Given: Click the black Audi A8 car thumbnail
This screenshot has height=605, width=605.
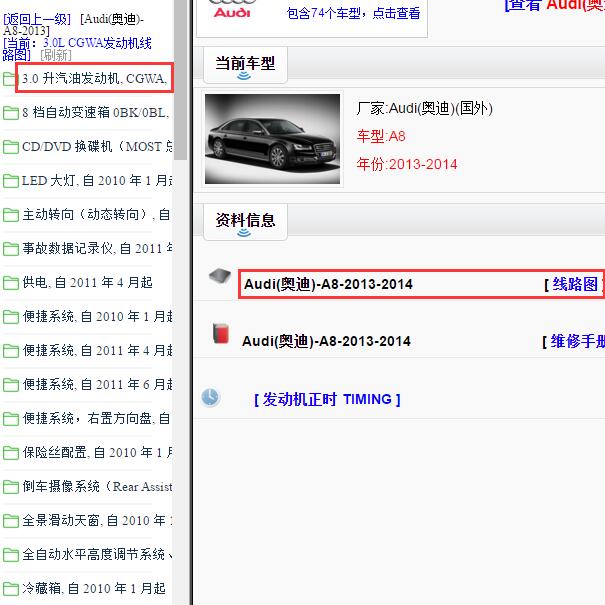Looking at the screenshot, I should coord(272,139).
